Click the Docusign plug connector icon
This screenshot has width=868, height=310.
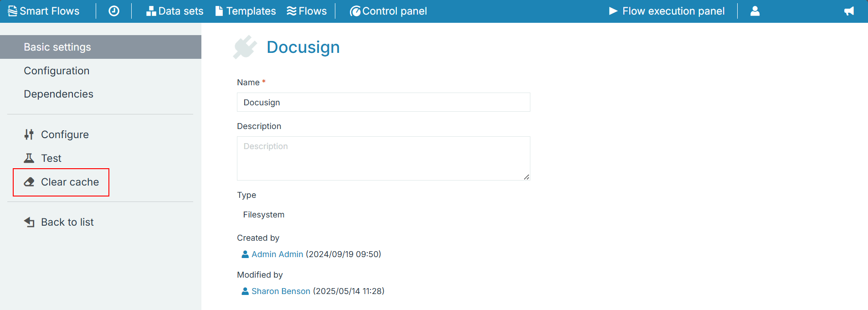click(245, 47)
